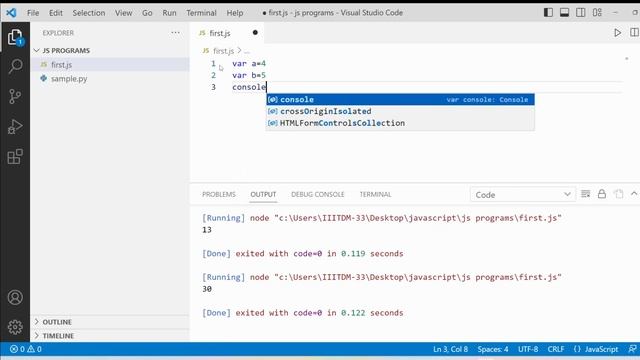
Task: Click line 2 code var b=5
Action: tap(249, 76)
